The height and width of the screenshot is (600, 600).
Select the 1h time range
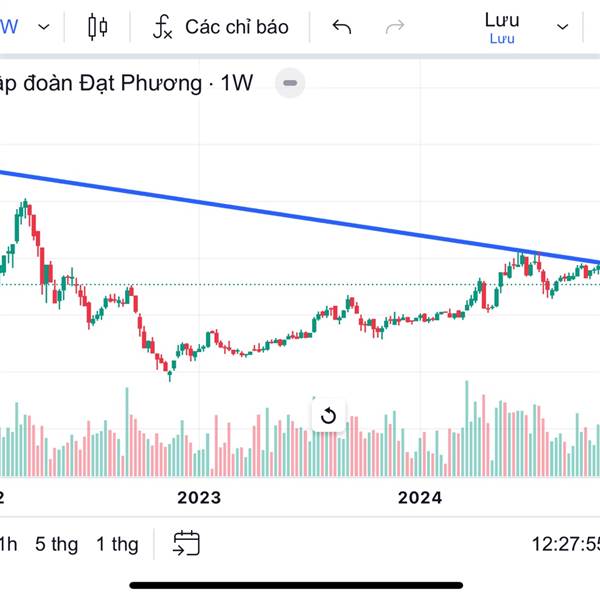pyautogui.click(x=8, y=544)
